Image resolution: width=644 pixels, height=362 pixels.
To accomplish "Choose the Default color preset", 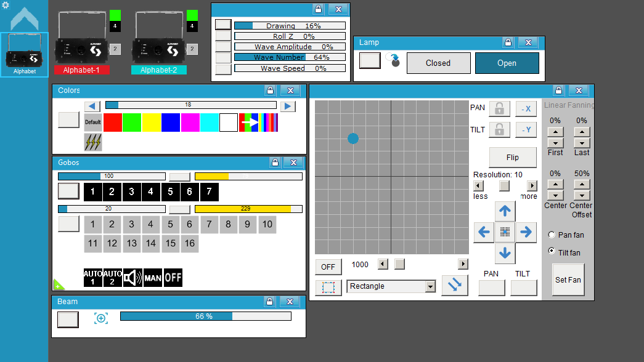I will click(93, 123).
